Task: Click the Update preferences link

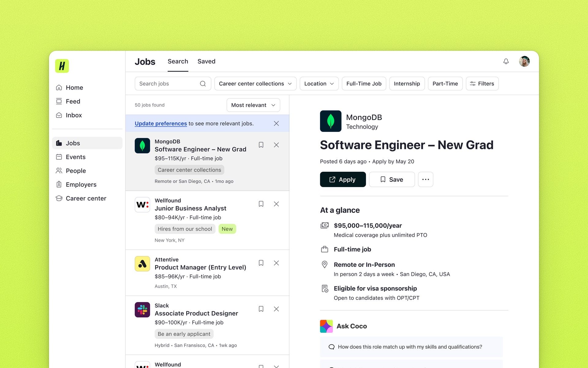Action: (x=161, y=124)
